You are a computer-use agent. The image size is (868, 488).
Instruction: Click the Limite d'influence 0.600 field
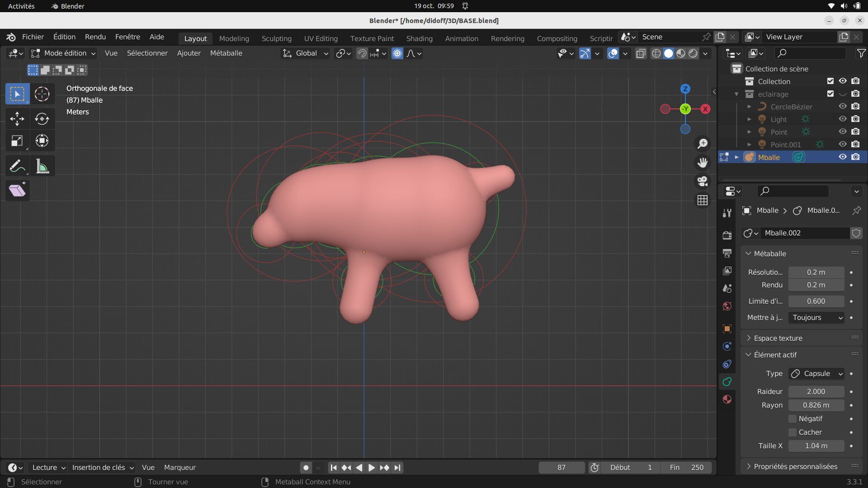816,301
